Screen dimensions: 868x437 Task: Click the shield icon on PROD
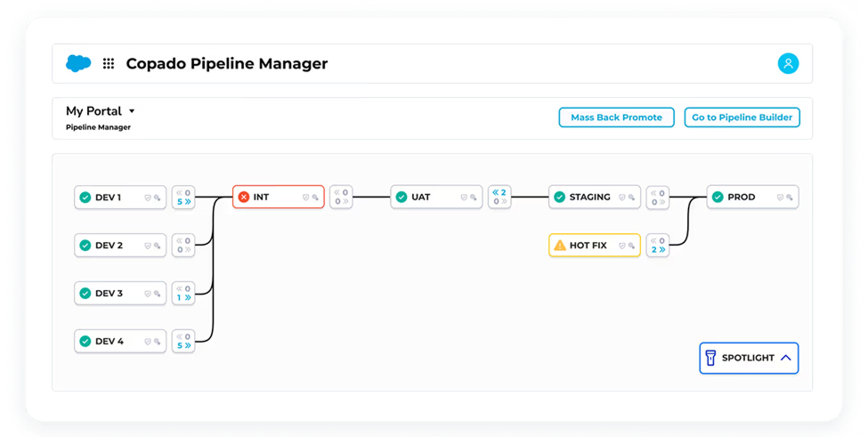tap(780, 198)
